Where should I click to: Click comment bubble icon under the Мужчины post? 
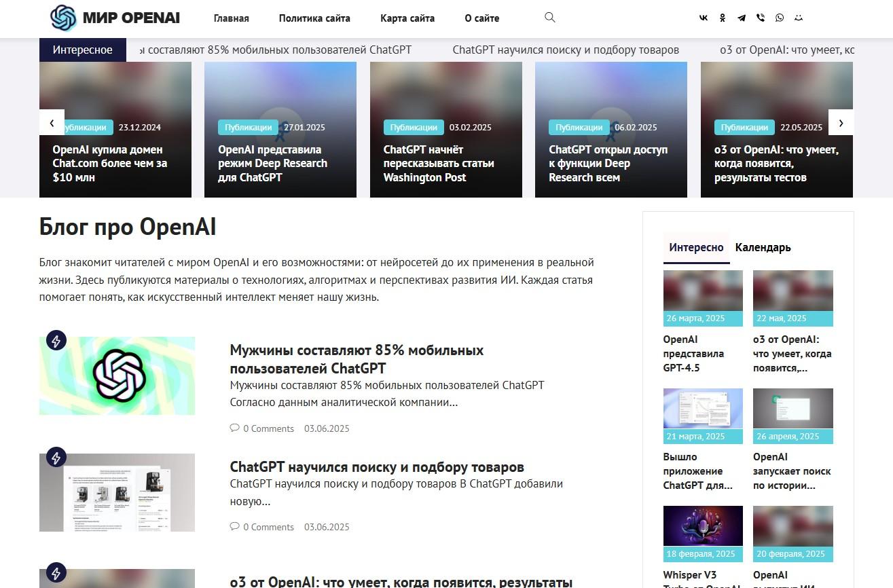[x=235, y=428]
